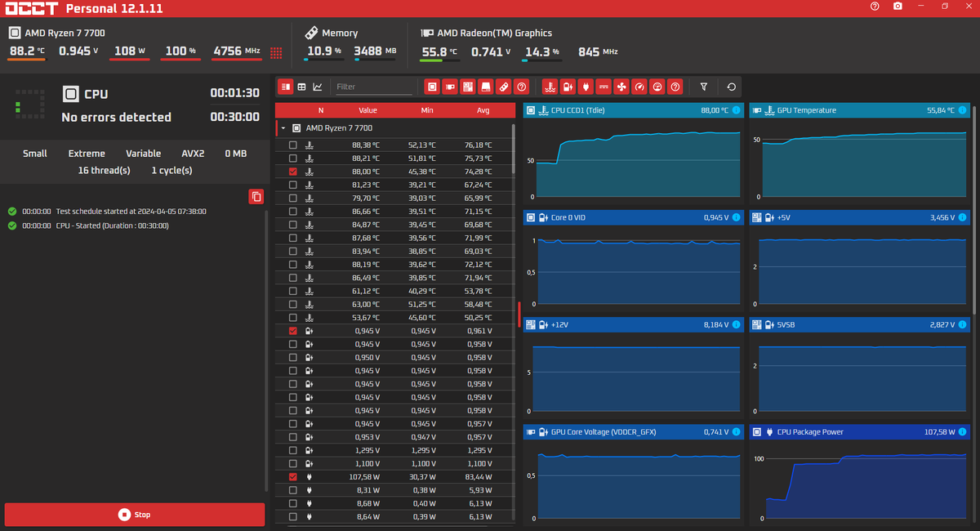Click the Variable load type label
The height and width of the screenshot is (531, 980).
click(x=144, y=154)
